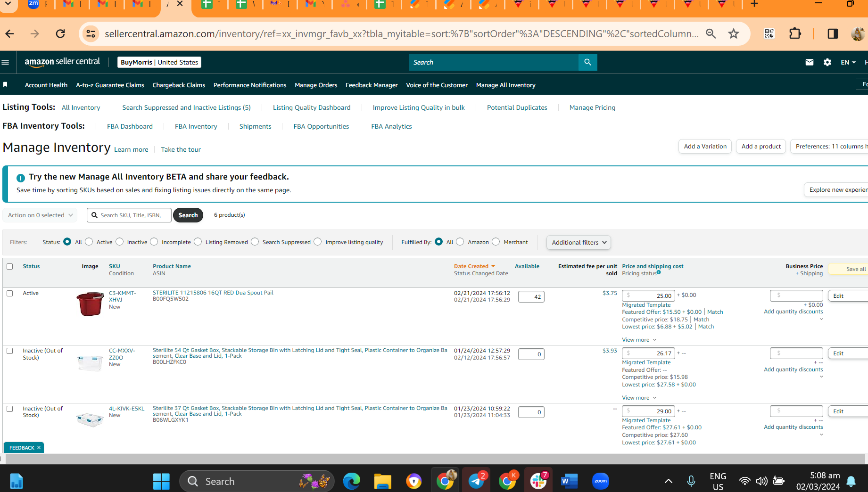Open the Feedback Manager menu item
Viewport: 868px width, 492px height.
(372, 85)
